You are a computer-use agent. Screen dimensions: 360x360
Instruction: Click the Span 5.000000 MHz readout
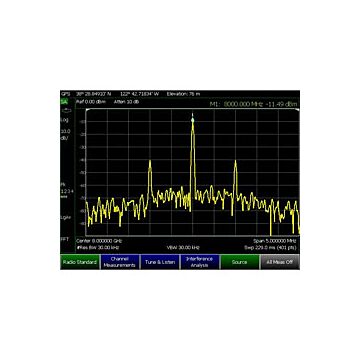tap(274, 241)
